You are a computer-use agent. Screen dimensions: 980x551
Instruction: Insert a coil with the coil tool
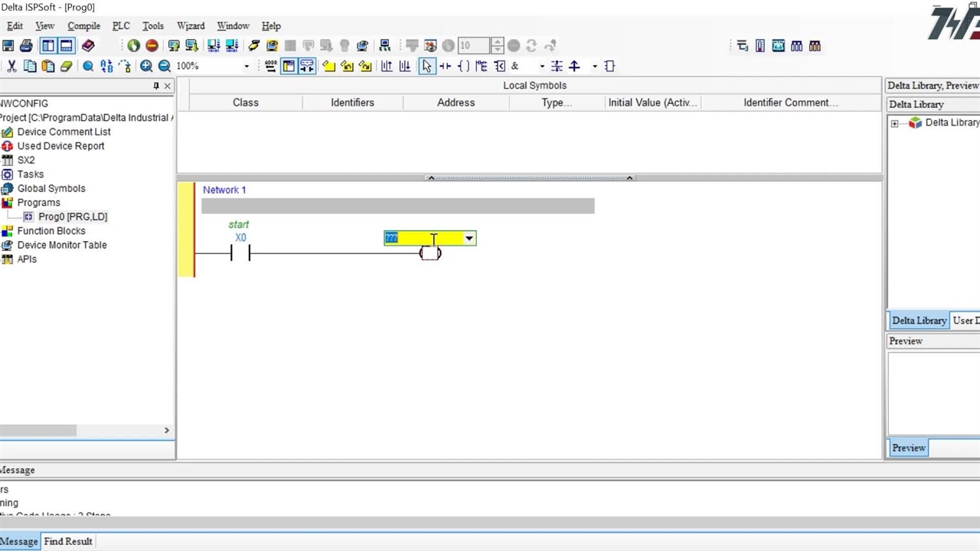(463, 67)
